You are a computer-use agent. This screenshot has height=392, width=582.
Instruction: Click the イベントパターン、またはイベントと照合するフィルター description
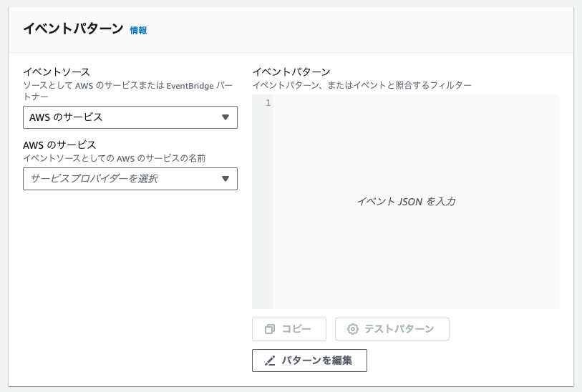click(x=362, y=85)
